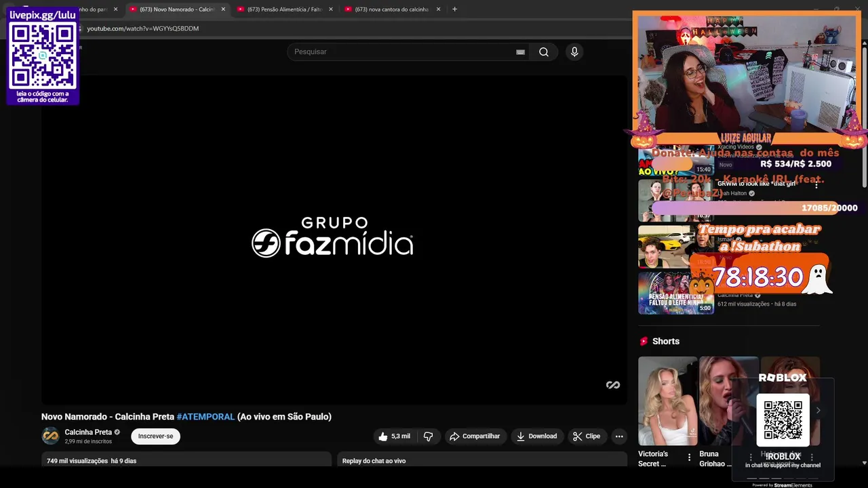Viewport: 868px width, 488px height.
Task: Click the Grupo Fazmídia watermark icon in player
Action: tap(613, 385)
